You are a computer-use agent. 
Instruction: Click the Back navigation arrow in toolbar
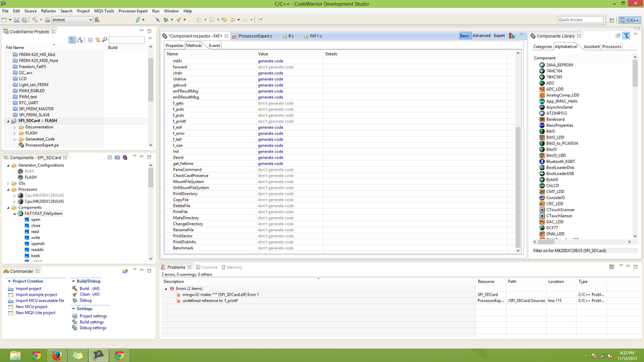[x=233, y=20]
